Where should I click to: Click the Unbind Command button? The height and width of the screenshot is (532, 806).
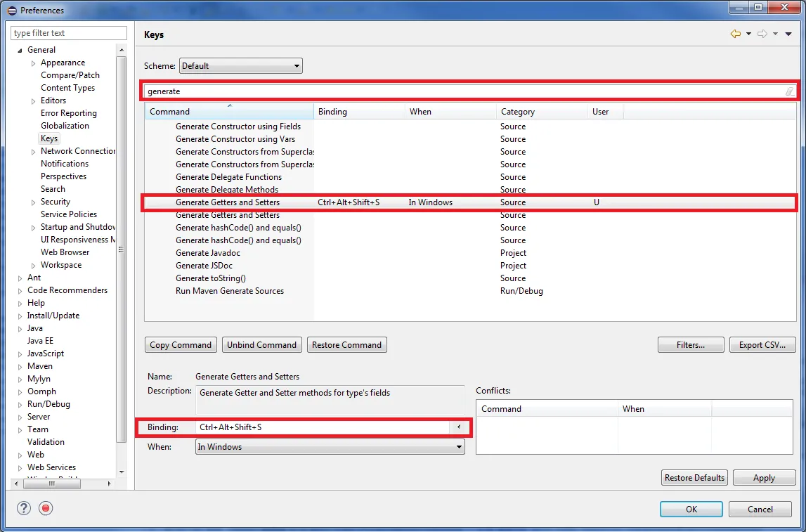click(x=261, y=345)
